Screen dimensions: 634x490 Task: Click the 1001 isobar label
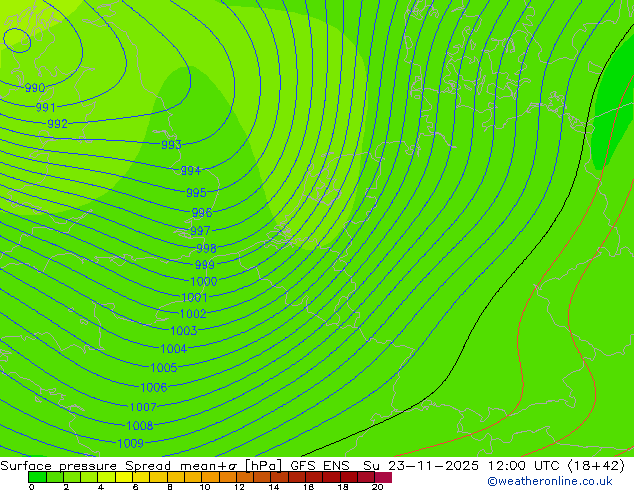(194, 298)
